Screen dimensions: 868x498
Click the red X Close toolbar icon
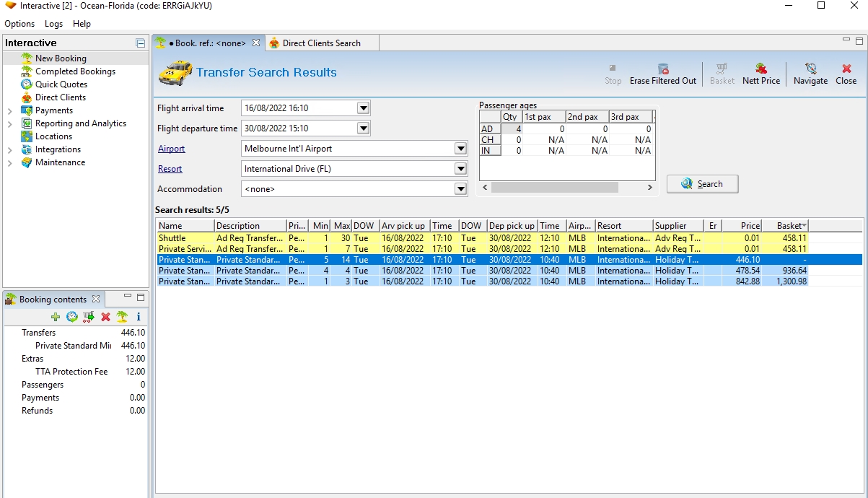[x=846, y=69]
